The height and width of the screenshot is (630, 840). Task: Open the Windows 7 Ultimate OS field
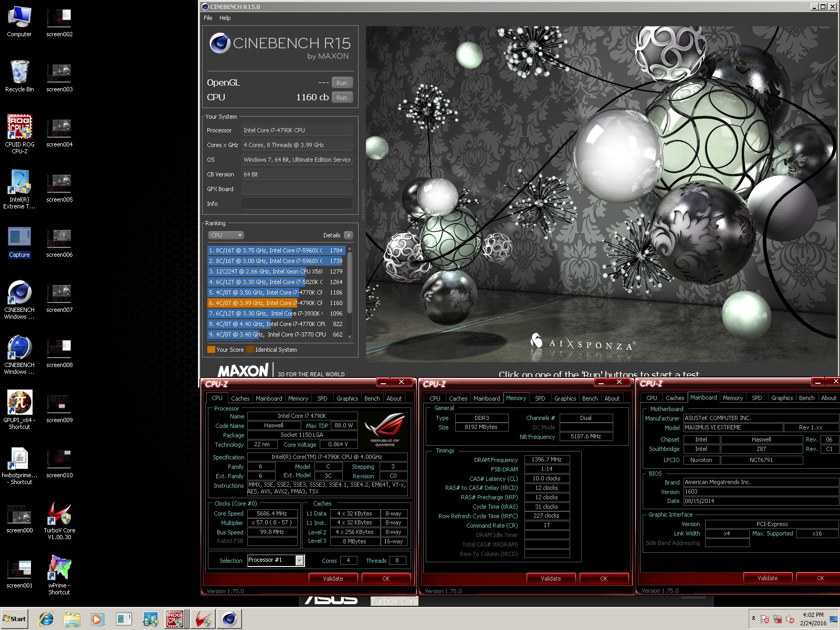tap(297, 160)
